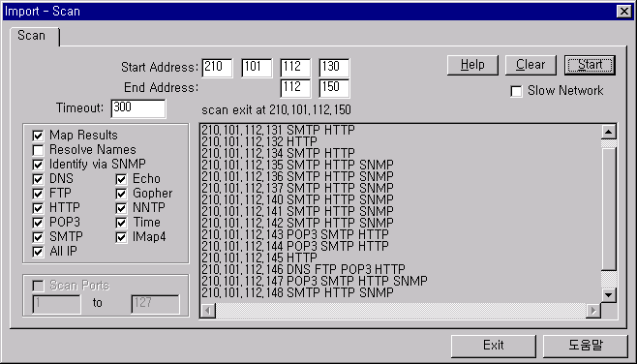Click the vertical scrollbar thumb
Viewport: 637px width, 364px height.
coord(609,208)
